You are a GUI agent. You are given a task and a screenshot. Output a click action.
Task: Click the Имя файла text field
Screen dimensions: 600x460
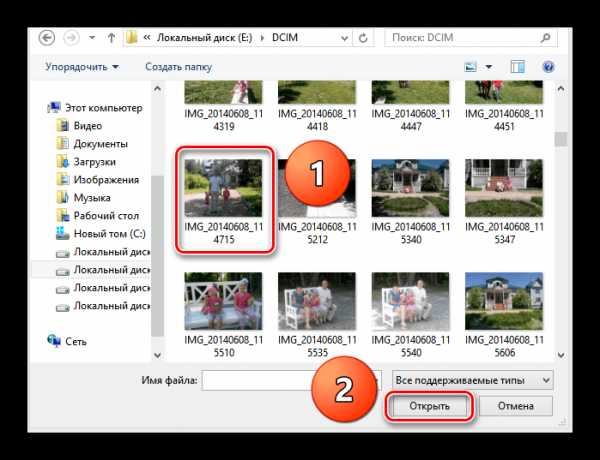tap(292, 380)
